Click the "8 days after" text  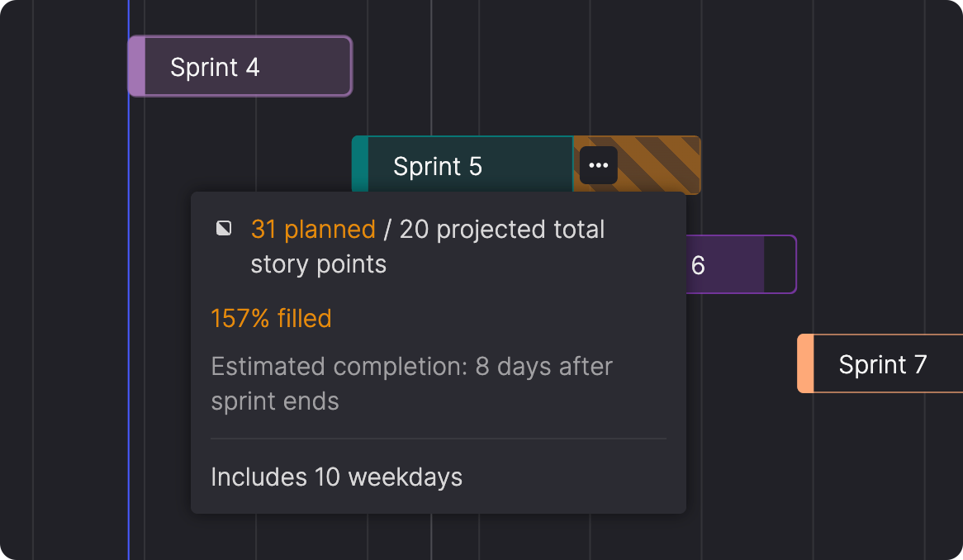pos(543,366)
